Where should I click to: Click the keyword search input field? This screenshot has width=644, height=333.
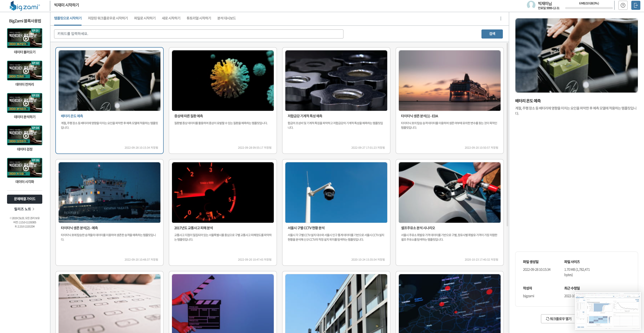[199, 34]
